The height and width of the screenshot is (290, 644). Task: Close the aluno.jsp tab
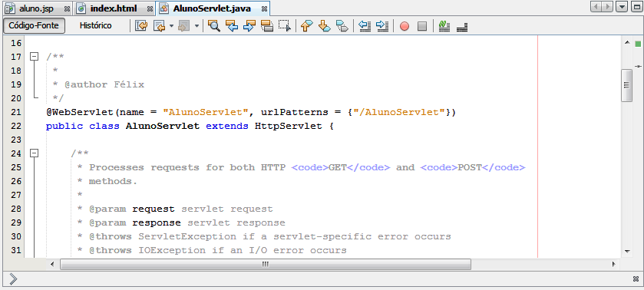(x=67, y=8)
